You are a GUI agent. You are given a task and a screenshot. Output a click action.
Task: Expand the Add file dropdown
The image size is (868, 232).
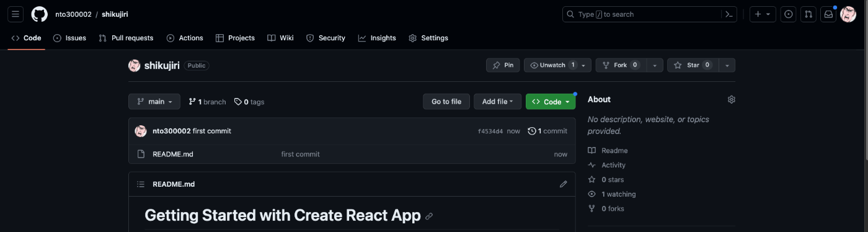[x=498, y=102]
